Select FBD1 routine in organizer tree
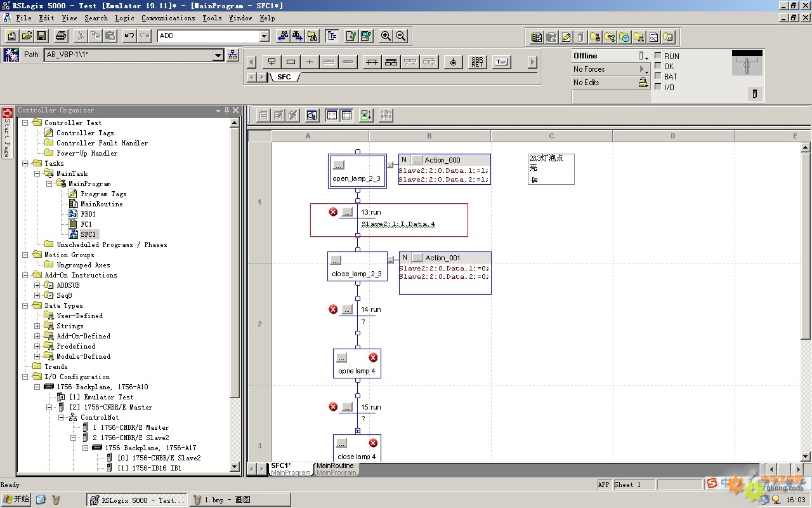Viewport: 812px width, 508px height. (x=88, y=214)
